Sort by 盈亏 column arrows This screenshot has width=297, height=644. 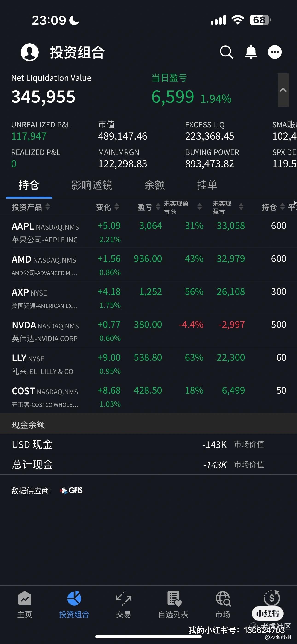(158, 207)
